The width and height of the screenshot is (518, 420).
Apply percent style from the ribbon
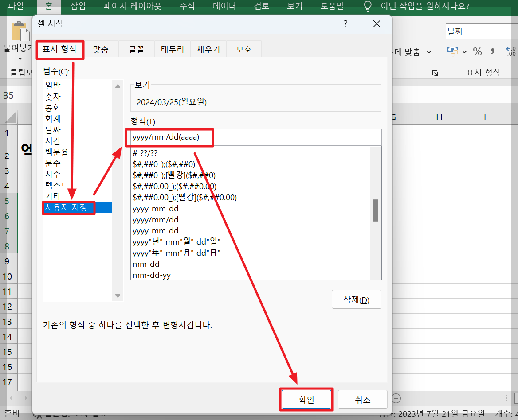(478, 51)
